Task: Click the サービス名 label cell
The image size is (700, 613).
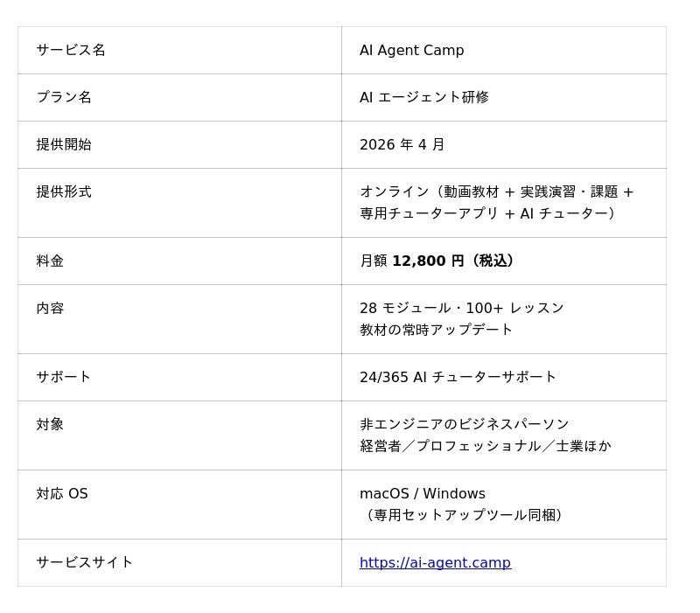Action: [71, 51]
